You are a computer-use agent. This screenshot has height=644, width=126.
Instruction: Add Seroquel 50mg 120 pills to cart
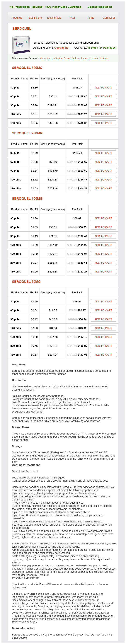coord(103,328)
